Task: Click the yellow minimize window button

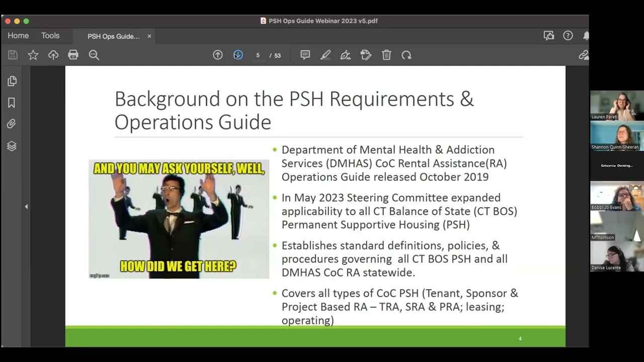Action: (x=17, y=21)
